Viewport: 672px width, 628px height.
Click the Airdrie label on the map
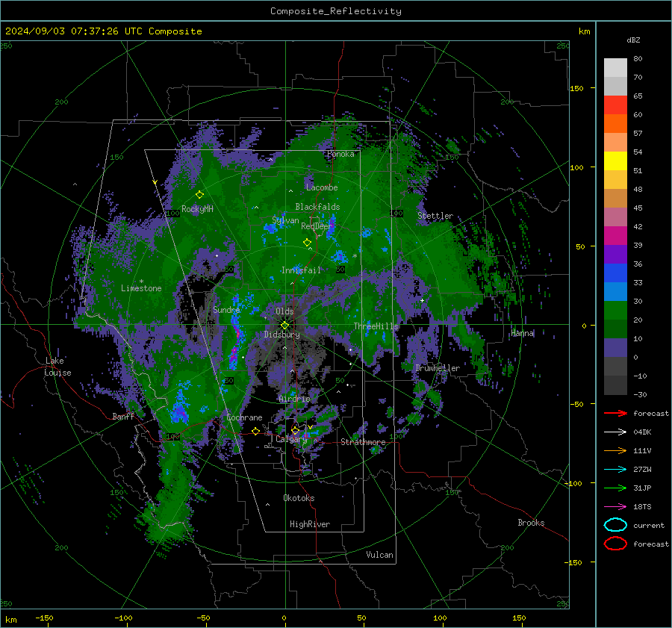(x=294, y=399)
